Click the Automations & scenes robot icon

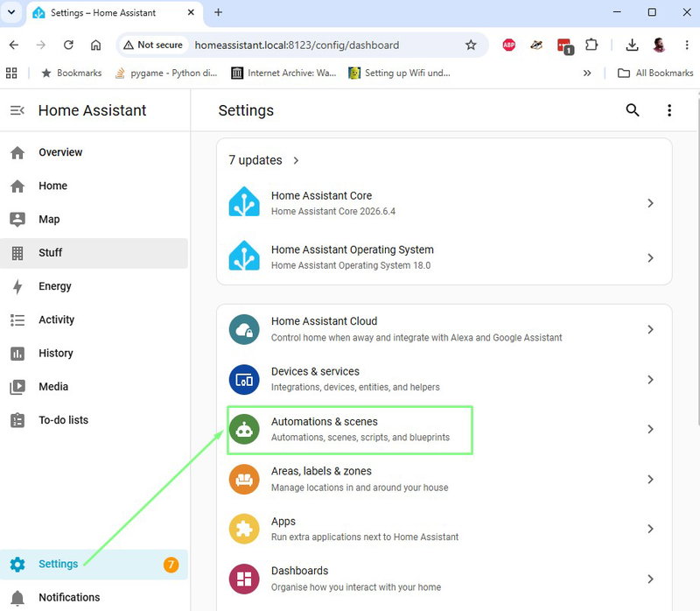(244, 429)
